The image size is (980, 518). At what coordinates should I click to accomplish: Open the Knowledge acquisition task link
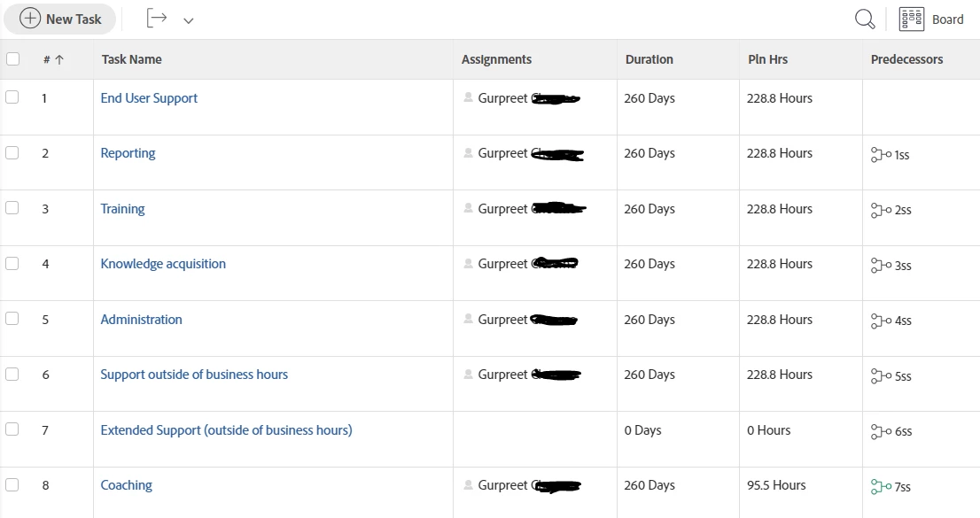click(163, 264)
